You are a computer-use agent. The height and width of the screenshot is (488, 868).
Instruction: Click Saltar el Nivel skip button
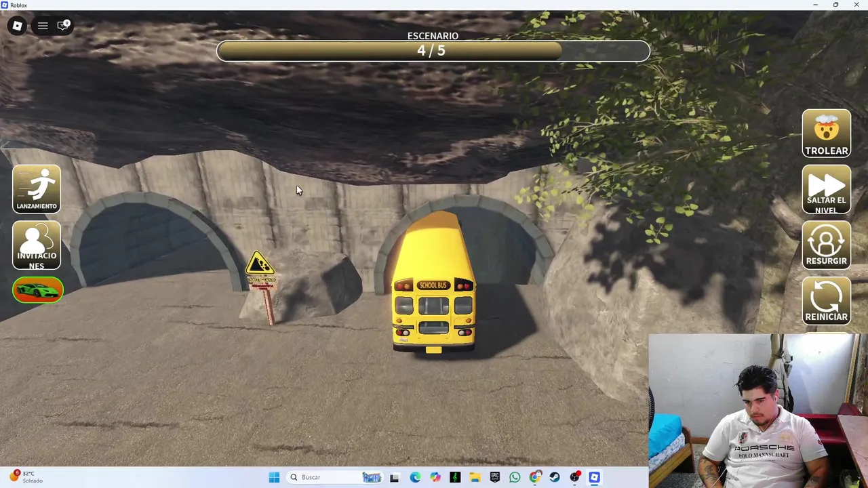coord(826,190)
